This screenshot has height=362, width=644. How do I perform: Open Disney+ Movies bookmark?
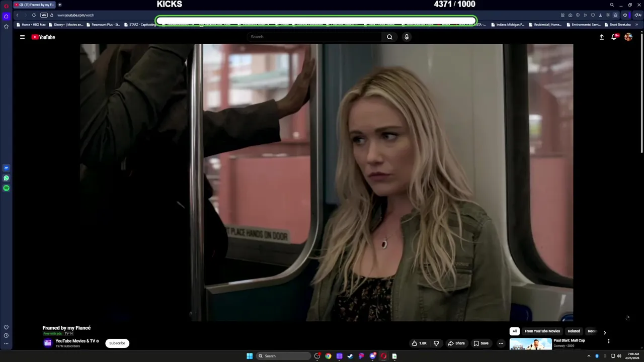coord(66,25)
